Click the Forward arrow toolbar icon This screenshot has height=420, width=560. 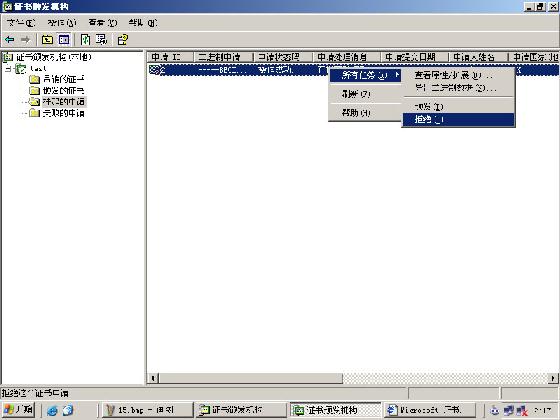tap(25, 40)
